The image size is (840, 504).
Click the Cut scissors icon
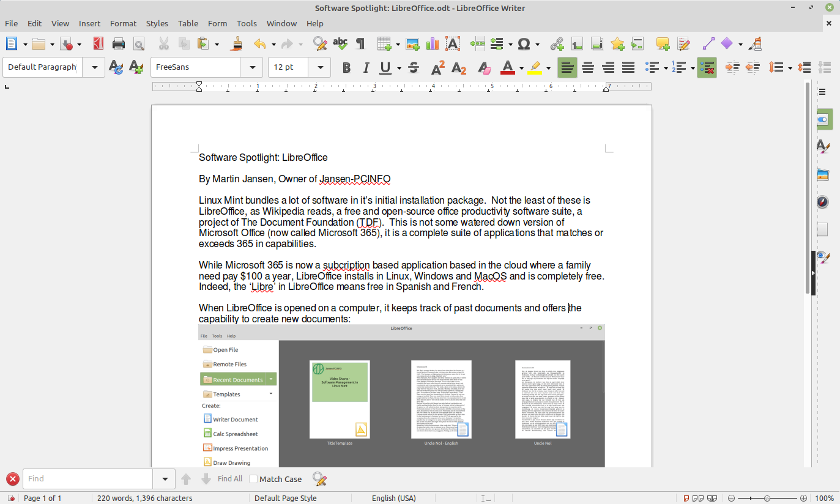click(x=163, y=43)
